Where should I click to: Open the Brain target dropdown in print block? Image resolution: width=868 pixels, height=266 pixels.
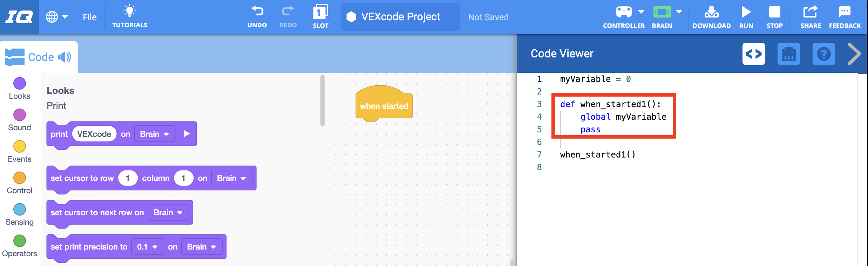coord(154,134)
